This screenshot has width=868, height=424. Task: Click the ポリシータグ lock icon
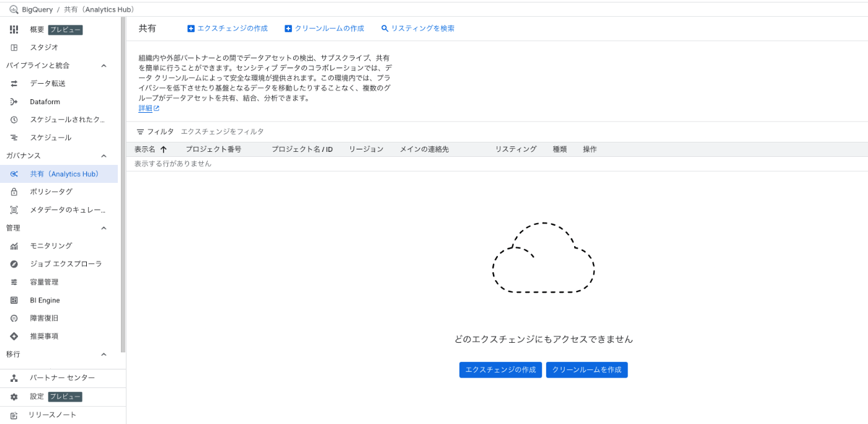point(14,192)
